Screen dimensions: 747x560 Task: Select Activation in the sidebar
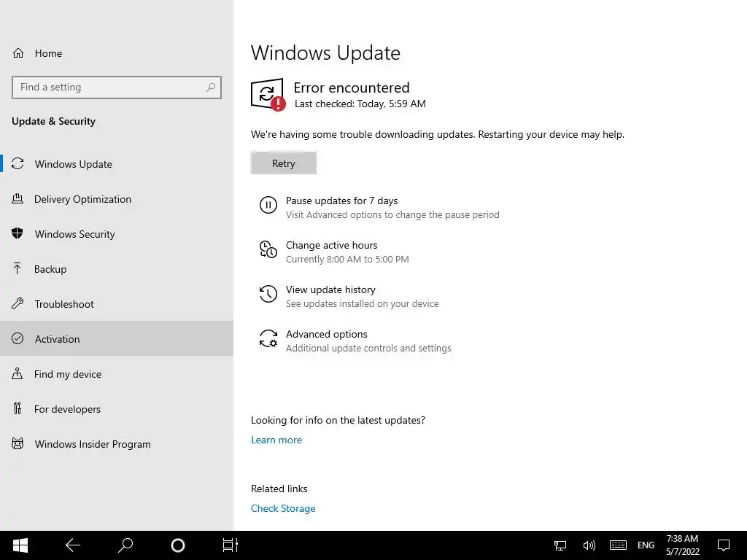click(x=117, y=338)
